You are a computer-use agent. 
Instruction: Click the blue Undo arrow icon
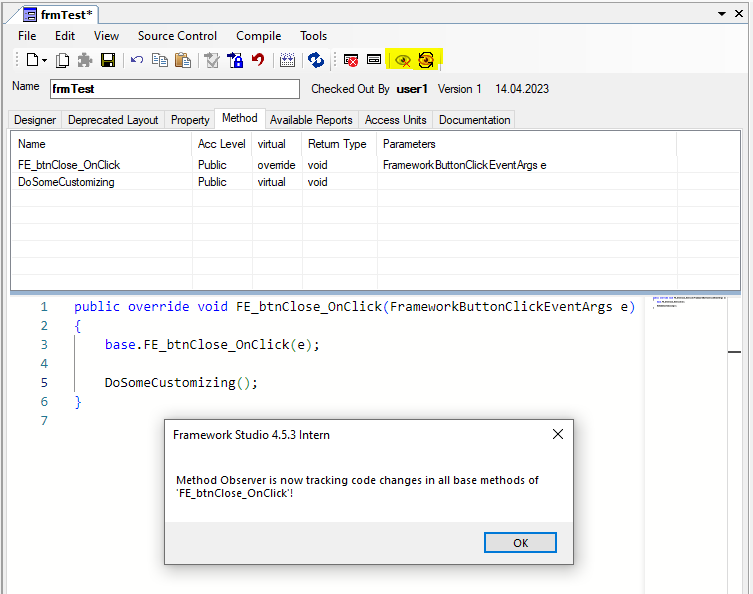(x=137, y=60)
